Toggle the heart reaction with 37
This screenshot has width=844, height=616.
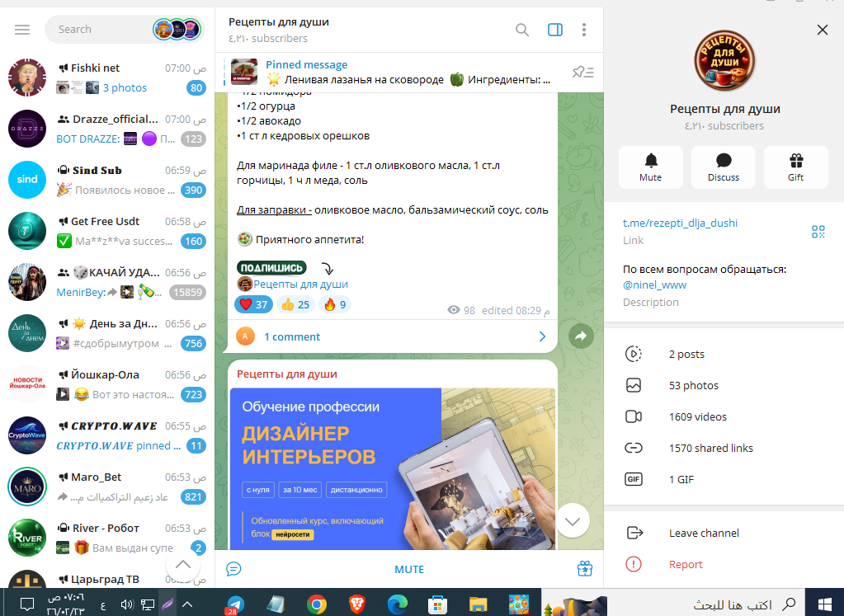tap(253, 304)
